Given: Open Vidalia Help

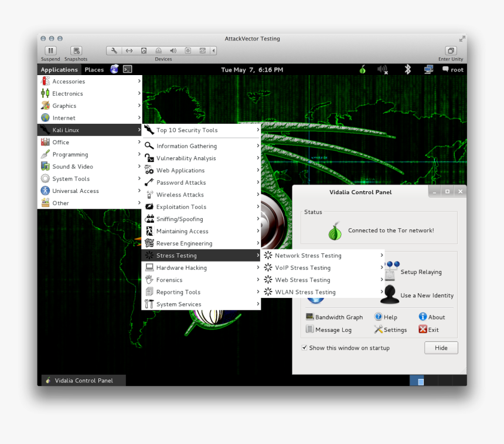Looking at the screenshot, I should tap(386, 317).
